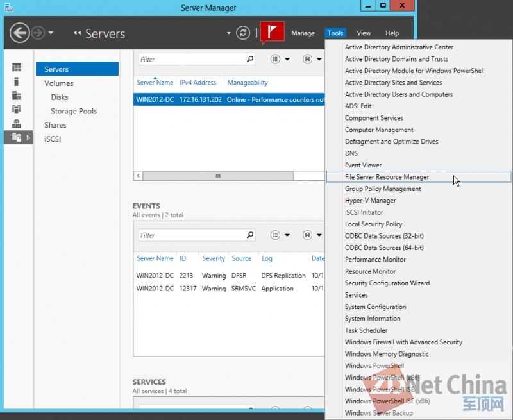Click the servers save query icon
Viewport: 513px width, 420px height.
coord(307,59)
